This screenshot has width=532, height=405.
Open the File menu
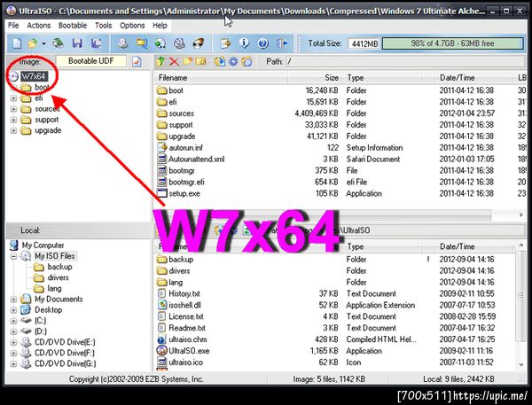pos(13,26)
